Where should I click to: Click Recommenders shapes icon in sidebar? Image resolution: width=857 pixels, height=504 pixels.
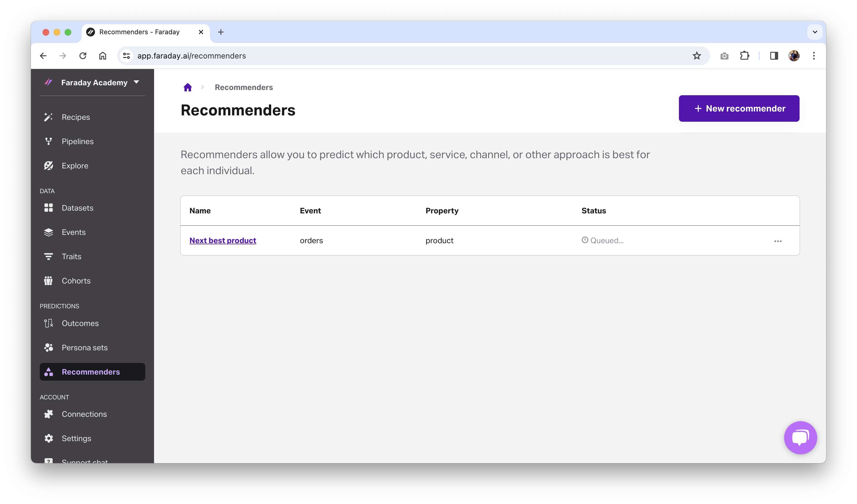[x=48, y=372]
